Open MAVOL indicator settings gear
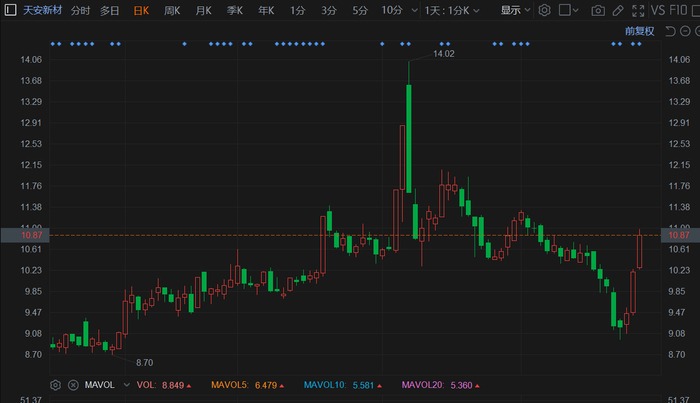This screenshot has width=700, height=403. coord(55,385)
